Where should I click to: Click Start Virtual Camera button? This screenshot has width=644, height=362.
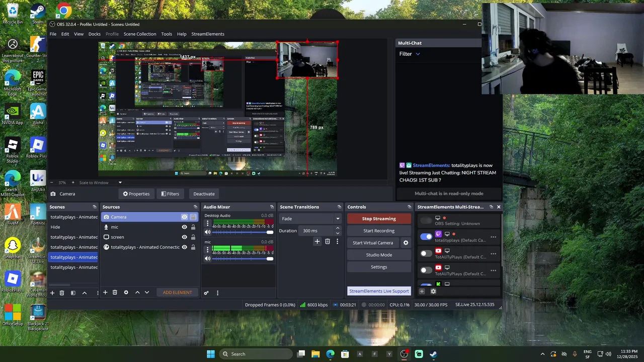coord(373,243)
